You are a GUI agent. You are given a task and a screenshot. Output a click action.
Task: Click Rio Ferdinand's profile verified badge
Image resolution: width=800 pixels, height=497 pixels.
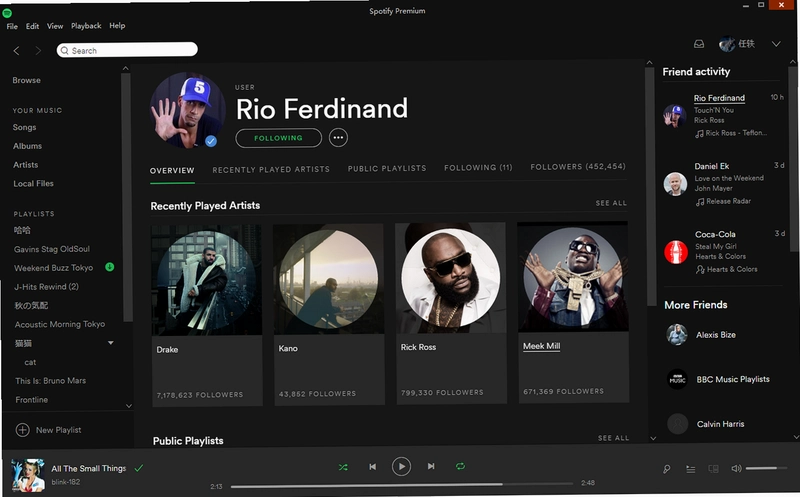211,141
